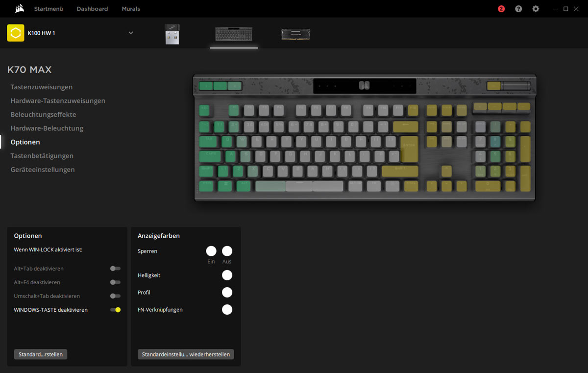Select Hardware-Tastenzuweisungen menu item

pyautogui.click(x=58, y=101)
